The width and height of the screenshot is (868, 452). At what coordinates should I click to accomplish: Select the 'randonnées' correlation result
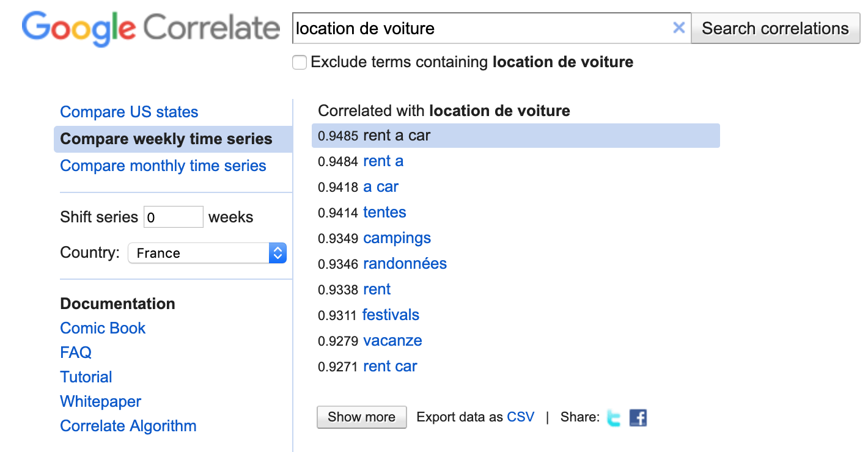point(405,263)
